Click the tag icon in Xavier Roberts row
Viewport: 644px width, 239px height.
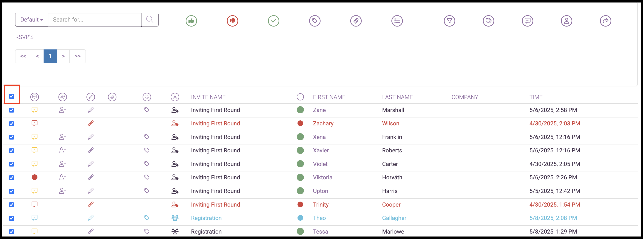tap(147, 150)
